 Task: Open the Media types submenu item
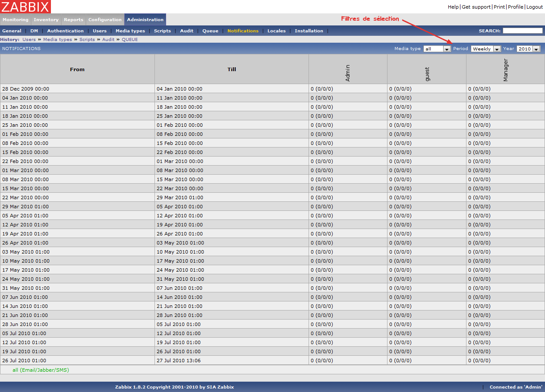[x=130, y=31]
